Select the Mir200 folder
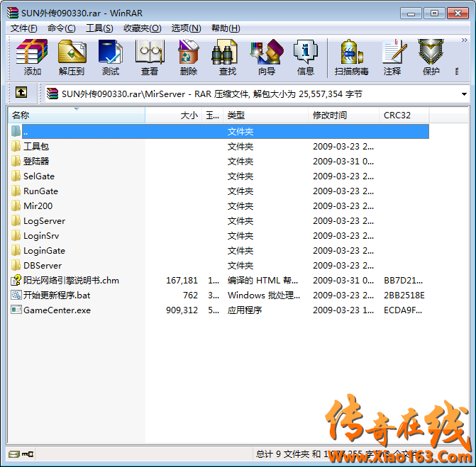This screenshot has height=467, width=476. 38,206
